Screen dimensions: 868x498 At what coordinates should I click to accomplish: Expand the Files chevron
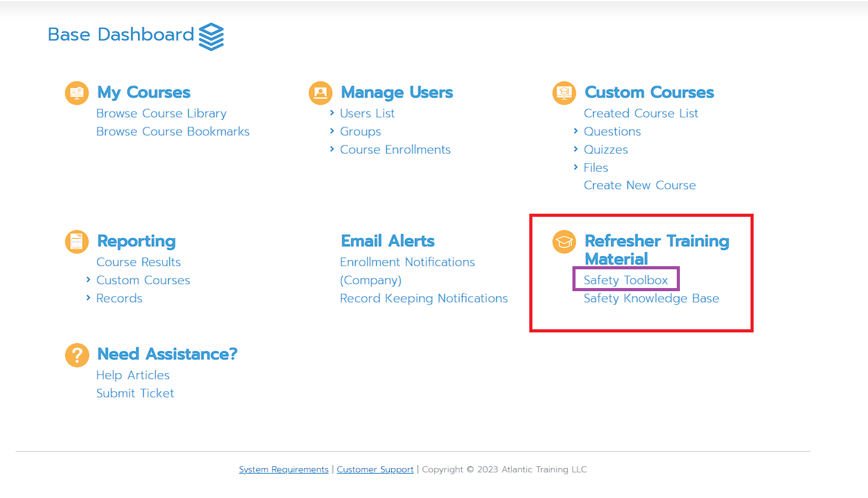pos(576,167)
